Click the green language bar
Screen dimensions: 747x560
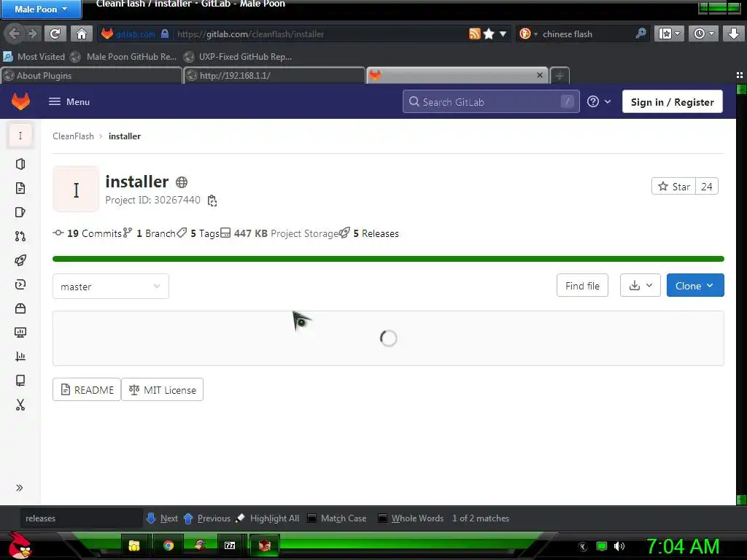click(388, 259)
